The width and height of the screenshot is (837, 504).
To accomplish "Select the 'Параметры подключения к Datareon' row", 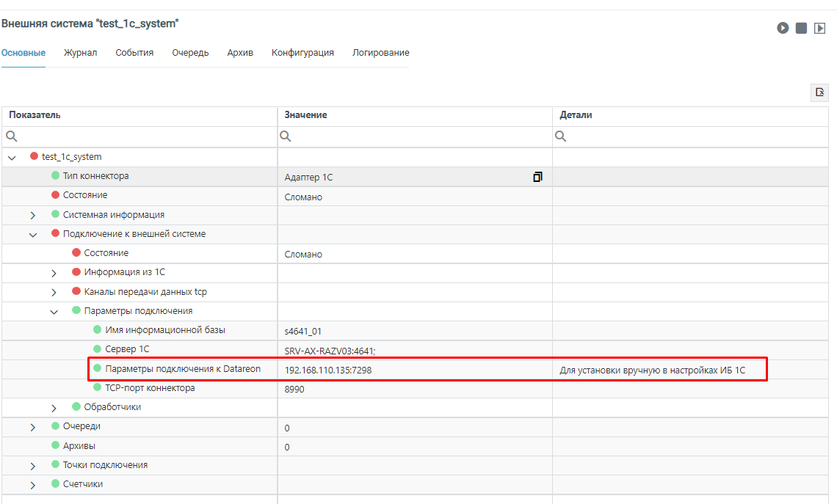I will pyautogui.click(x=182, y=369).
